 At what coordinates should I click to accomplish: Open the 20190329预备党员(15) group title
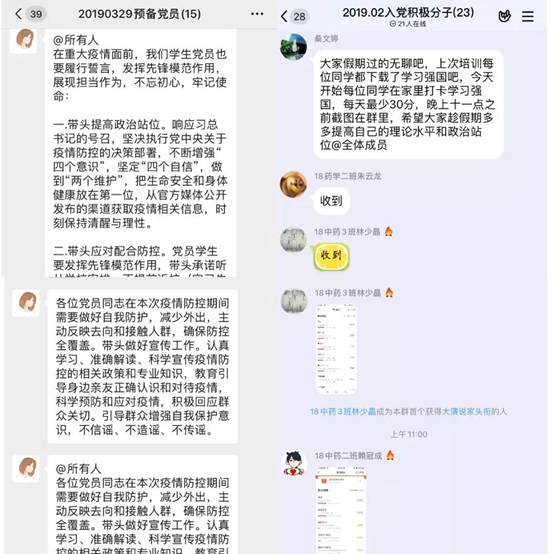point(140,14)
